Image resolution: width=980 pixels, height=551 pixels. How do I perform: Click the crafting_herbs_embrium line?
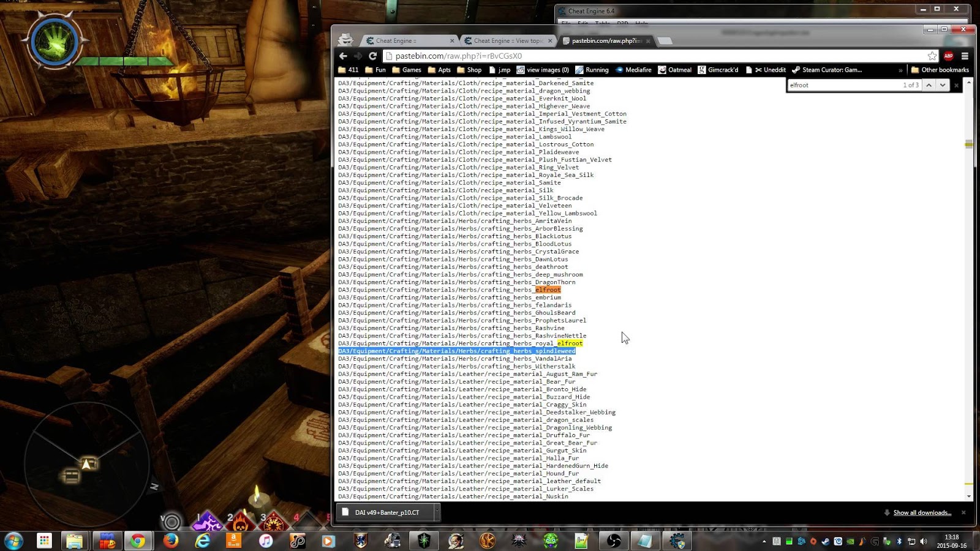pos(450,298)
